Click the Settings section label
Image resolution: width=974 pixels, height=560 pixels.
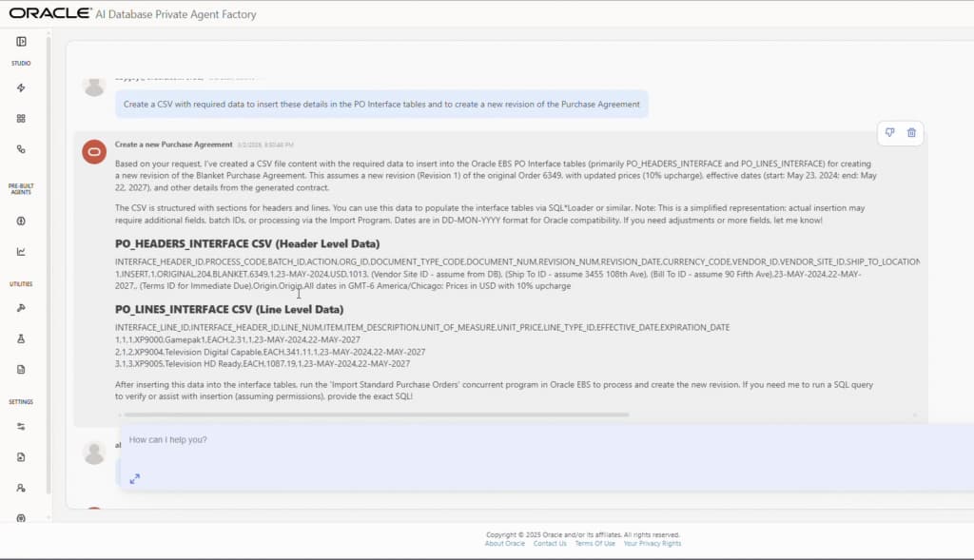(x=21, y=401)
